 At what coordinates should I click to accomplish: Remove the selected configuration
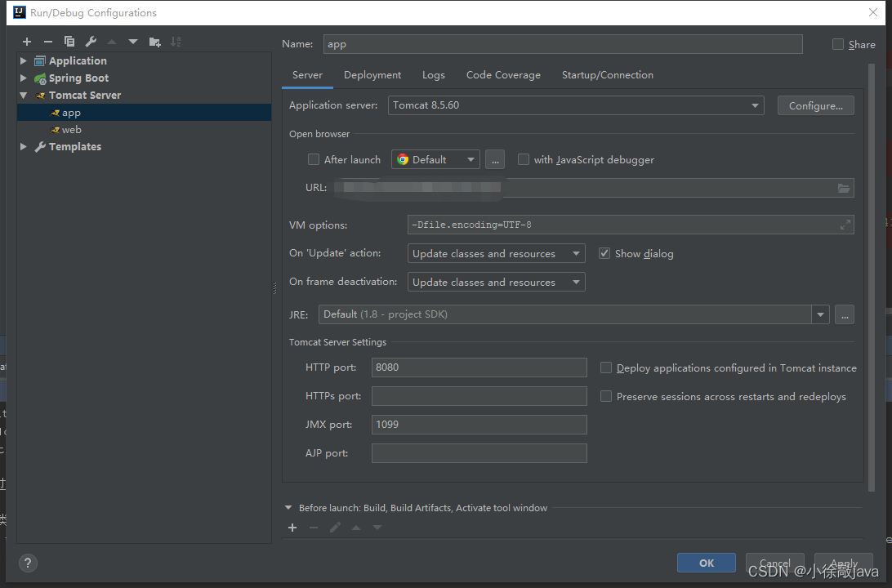(47, 41)
